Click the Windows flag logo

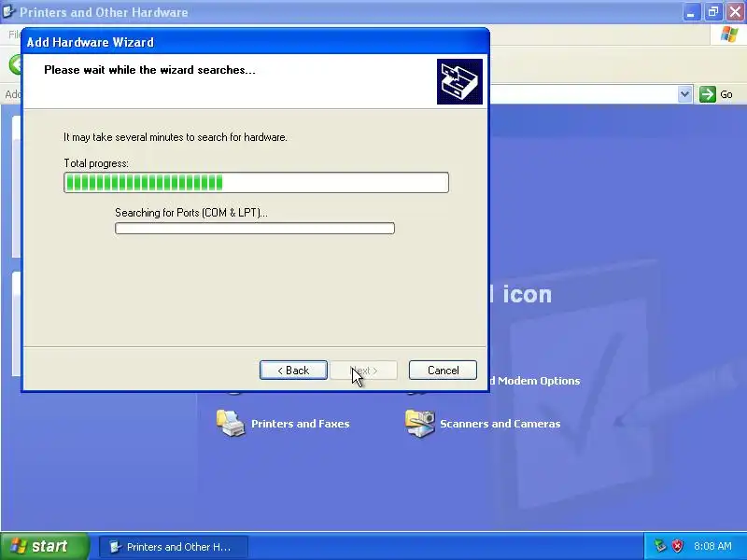(x=729, y=35)
